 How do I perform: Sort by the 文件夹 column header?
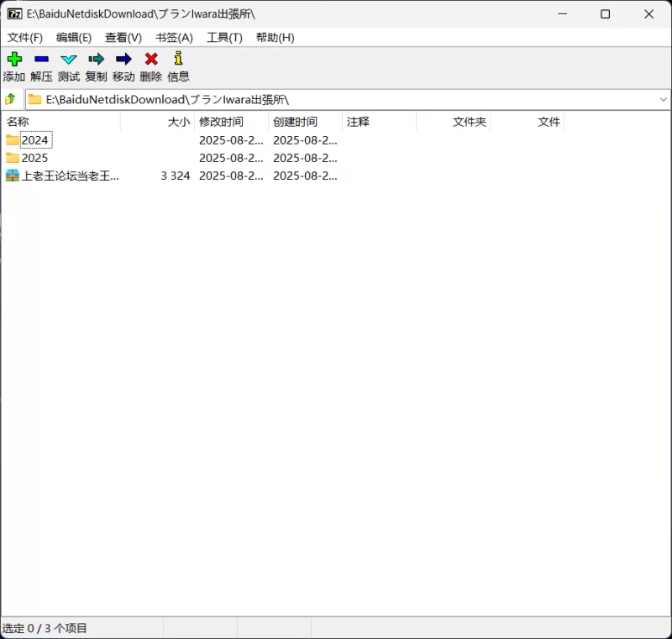pos(454,122)
